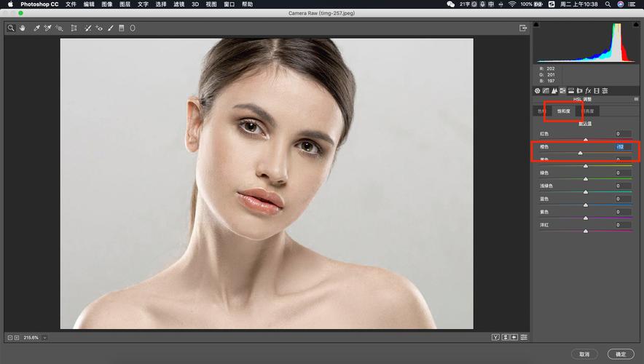Click the 洋红 saturation slider handle
644x364 pixels.
[x=586, y=232]
